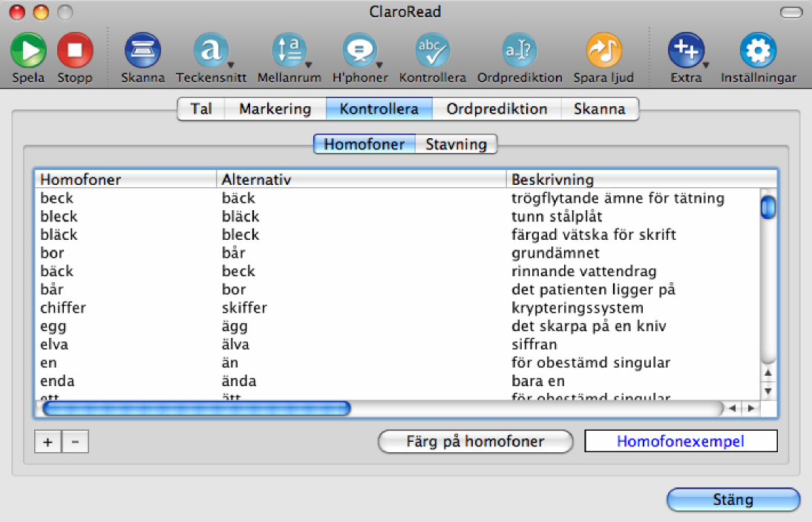The height and width of the screenshot is (522, 812).
Task: Click the alternative "skiffer"
Action: tap(244, 307)
